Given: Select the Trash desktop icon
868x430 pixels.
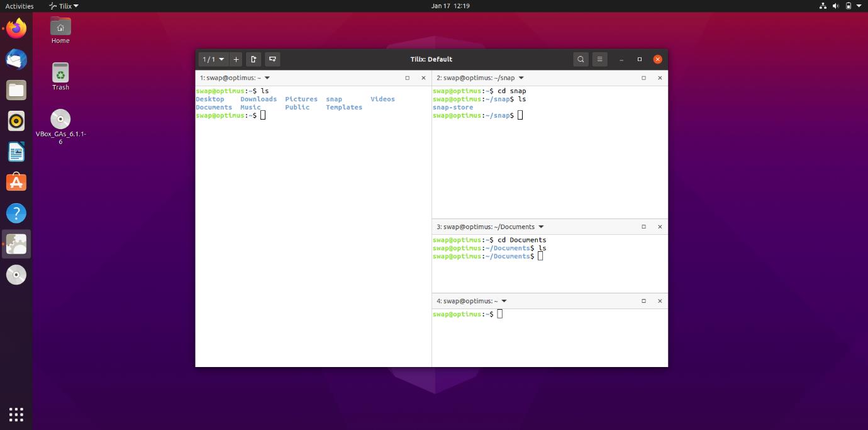Looking at the screenshot, I should tap(60, 77).
